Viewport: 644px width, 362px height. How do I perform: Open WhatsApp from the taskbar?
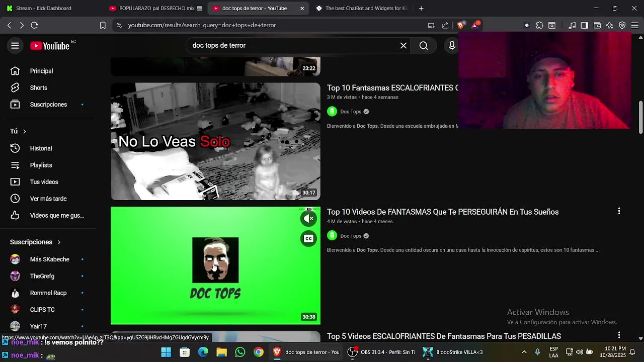pos(240,352)
